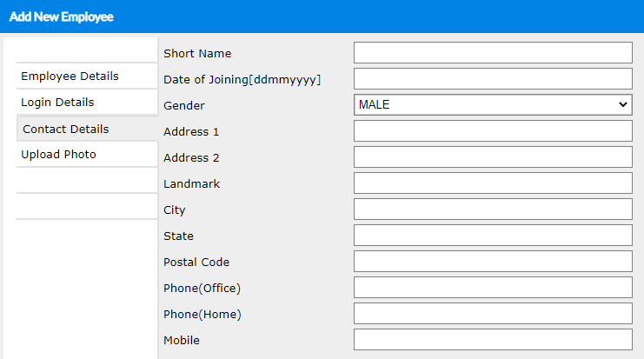
Task: Open the Gender dropdown
Action: pos(492,104)
